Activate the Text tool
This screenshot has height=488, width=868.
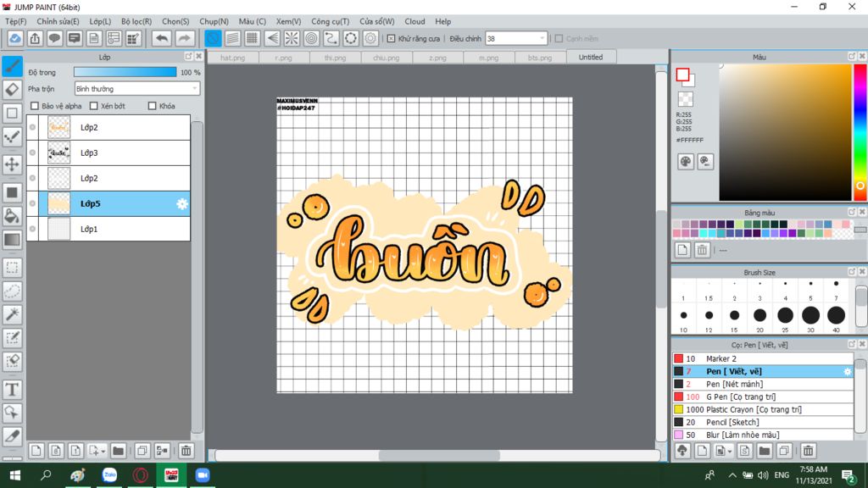(12, 390)
